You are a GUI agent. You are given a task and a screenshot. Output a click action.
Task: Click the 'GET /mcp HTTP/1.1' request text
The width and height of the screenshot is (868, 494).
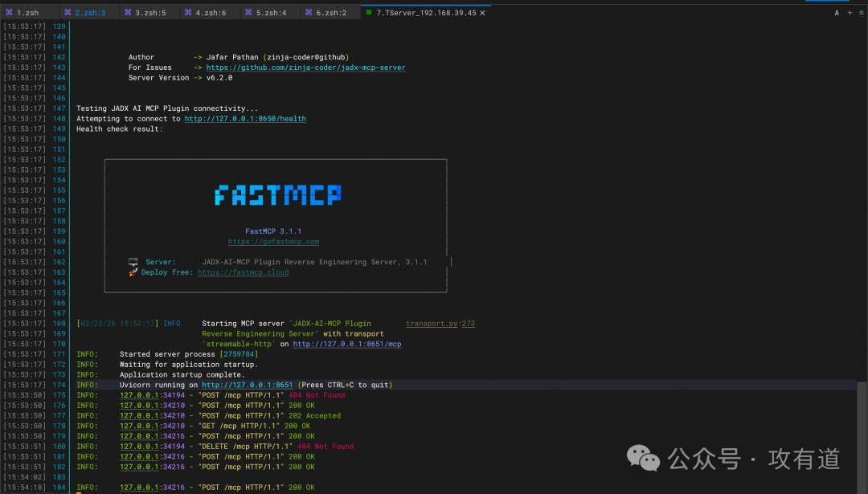[x=239, y=426]
